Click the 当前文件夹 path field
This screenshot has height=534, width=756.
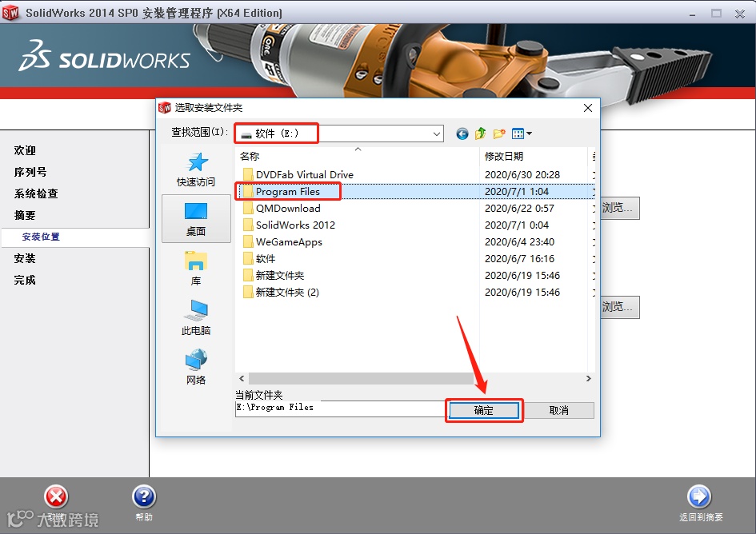[339, 408]
